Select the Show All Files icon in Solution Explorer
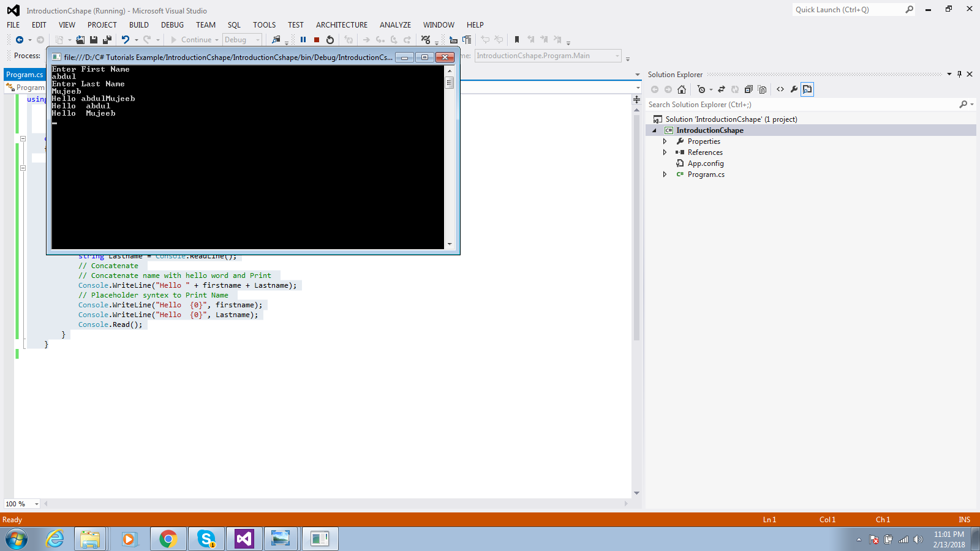Image resolution: width=980 pixels, height=551 pixels. (x=762, y=89)
